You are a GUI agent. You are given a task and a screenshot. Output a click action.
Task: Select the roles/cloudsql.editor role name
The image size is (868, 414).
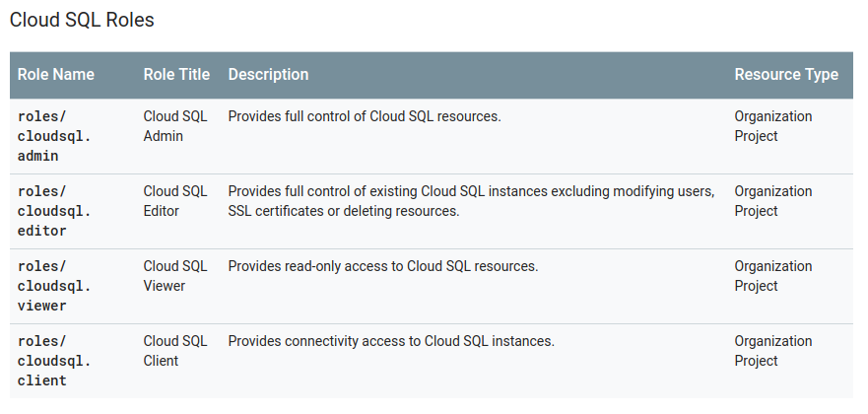54,211
